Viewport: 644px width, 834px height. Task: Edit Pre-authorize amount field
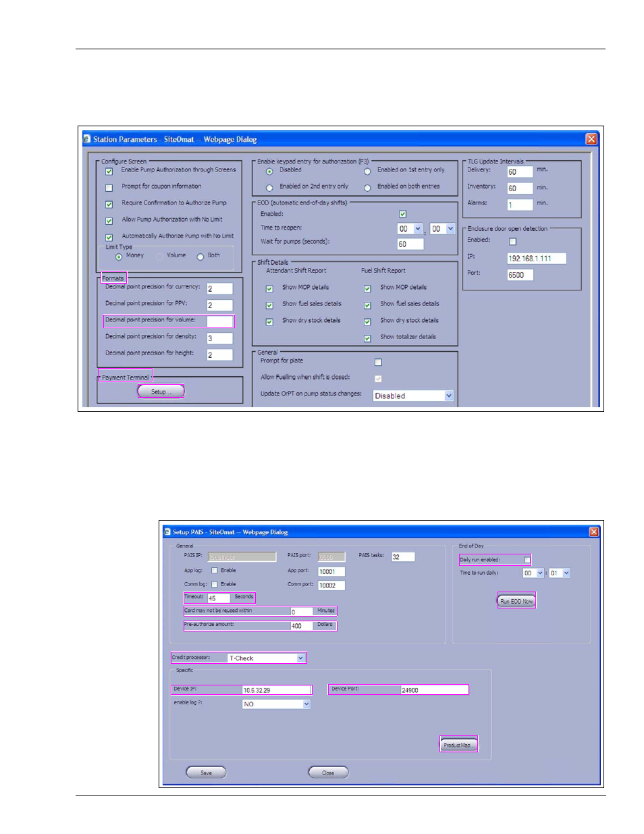tap(302, 626)
